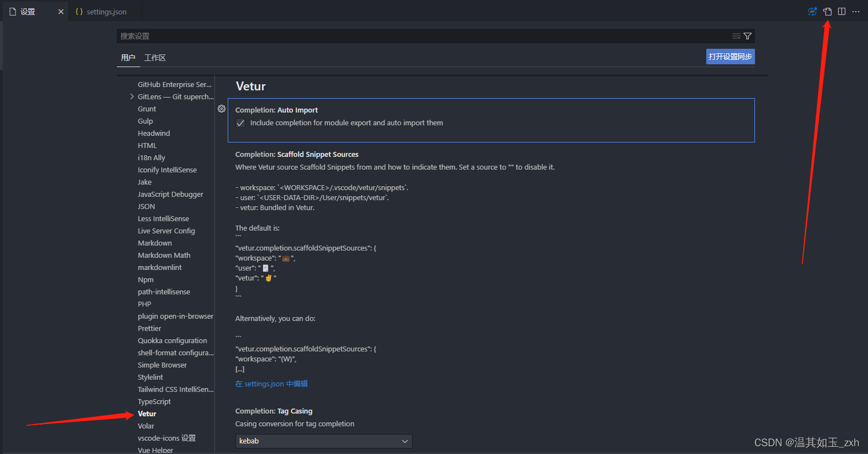Select plugin open-in-browser in settings tree

pos(176,316)
